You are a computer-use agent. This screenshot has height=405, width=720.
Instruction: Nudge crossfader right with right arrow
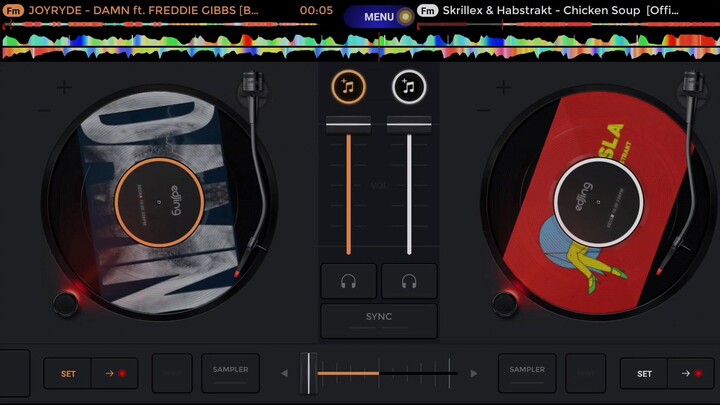point(473,373)
